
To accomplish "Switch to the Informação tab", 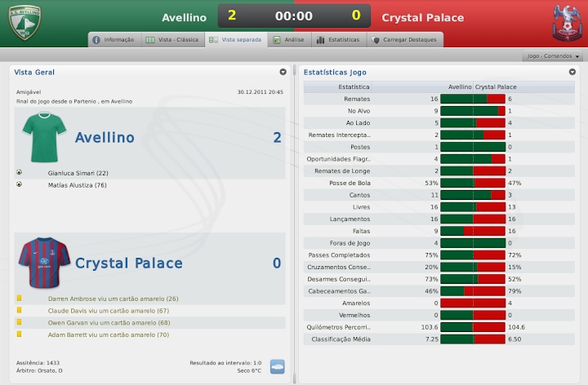I will pos(114,39).
